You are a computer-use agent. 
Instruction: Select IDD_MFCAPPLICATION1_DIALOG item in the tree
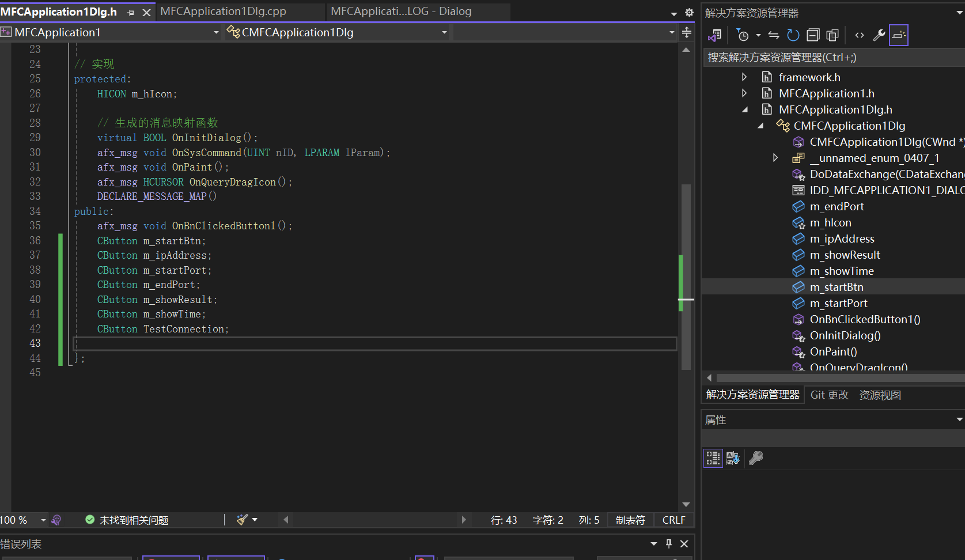[887, 190]
